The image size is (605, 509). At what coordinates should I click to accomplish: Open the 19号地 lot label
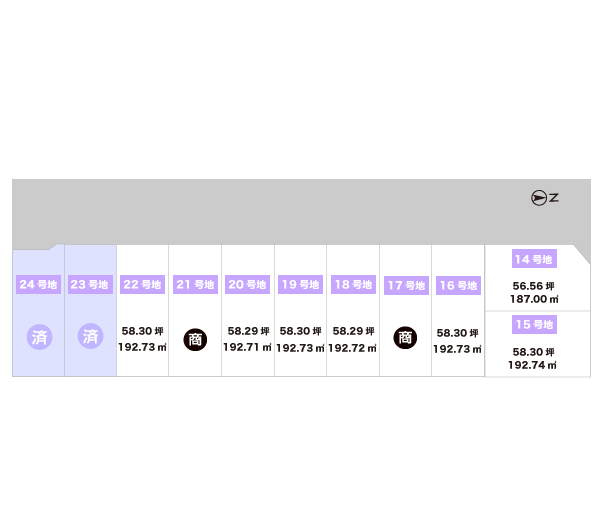[300, 285]
